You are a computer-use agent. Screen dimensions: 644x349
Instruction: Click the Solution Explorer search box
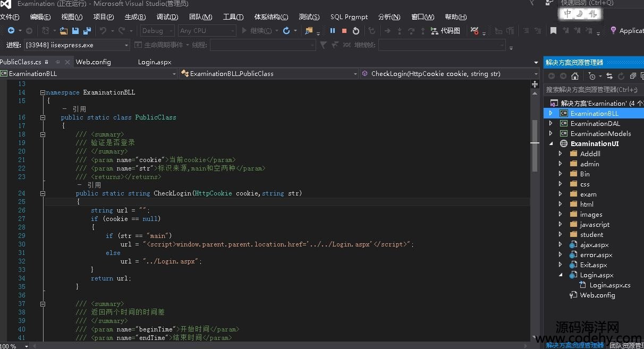click(x=594, y=89)
